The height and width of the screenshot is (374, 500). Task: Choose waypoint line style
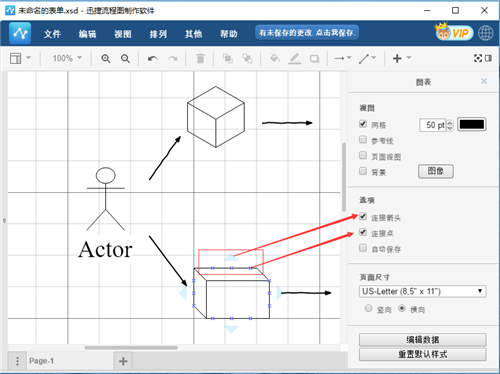[364, 59]
